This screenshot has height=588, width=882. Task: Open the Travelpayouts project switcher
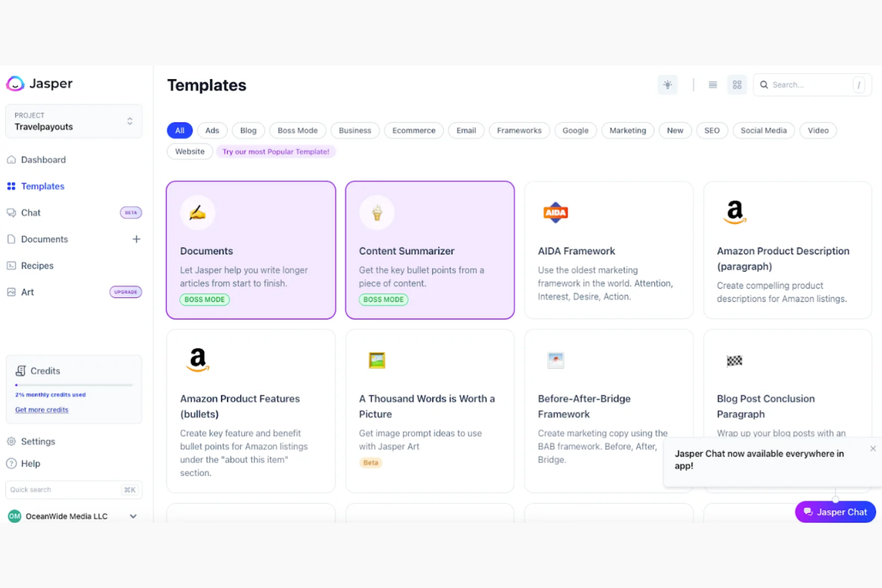pos(129,121)
